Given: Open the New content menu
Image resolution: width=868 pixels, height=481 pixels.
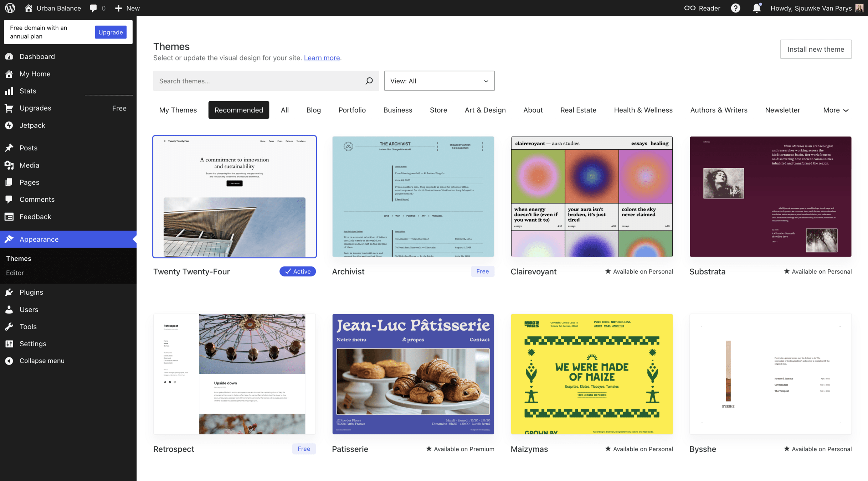Looking at the screenshot, I should [127, 8].
